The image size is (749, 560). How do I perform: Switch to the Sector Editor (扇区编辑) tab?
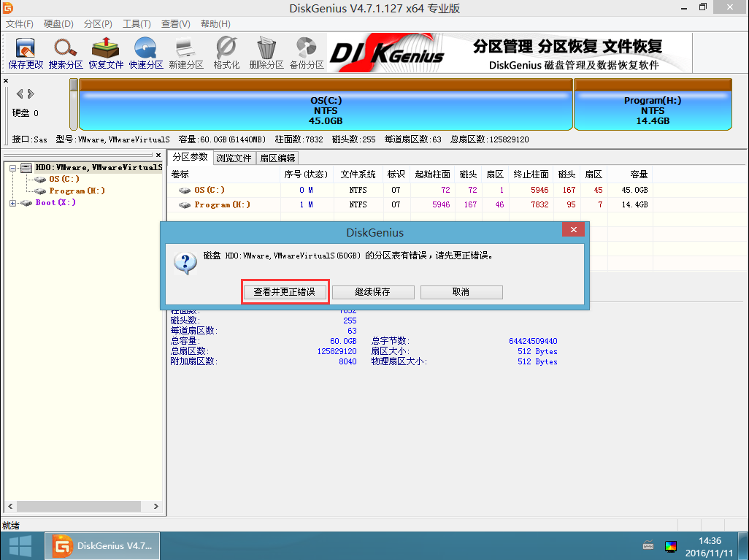coord(277,158)
